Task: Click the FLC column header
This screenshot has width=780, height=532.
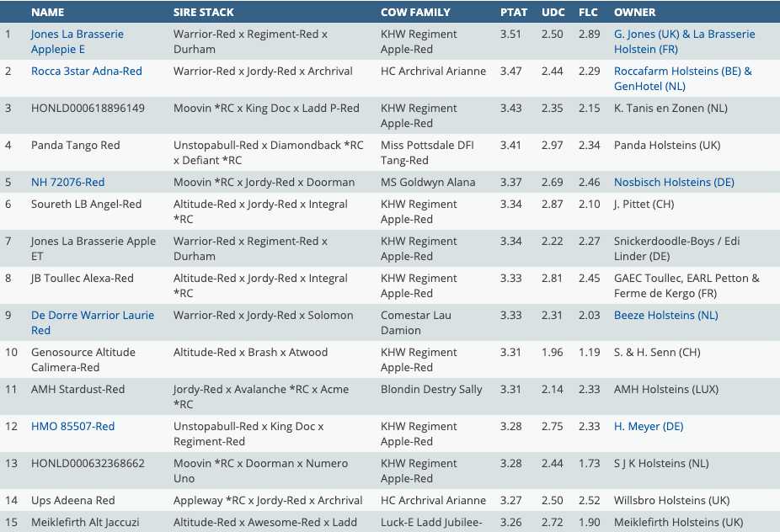Action: [x=588, y=13]
